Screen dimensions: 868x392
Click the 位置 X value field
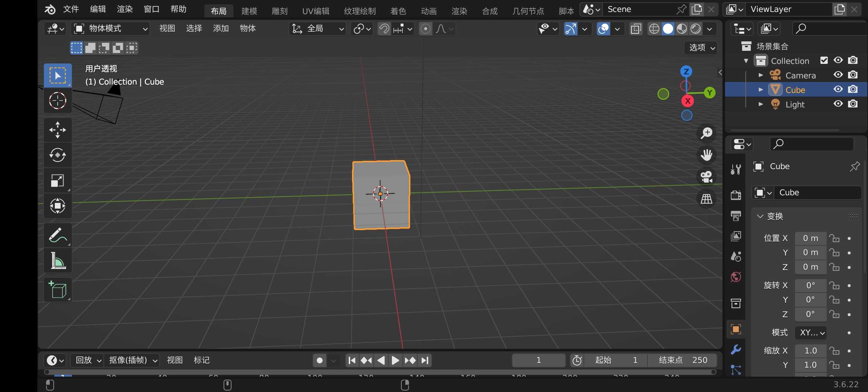pos(810,238)
